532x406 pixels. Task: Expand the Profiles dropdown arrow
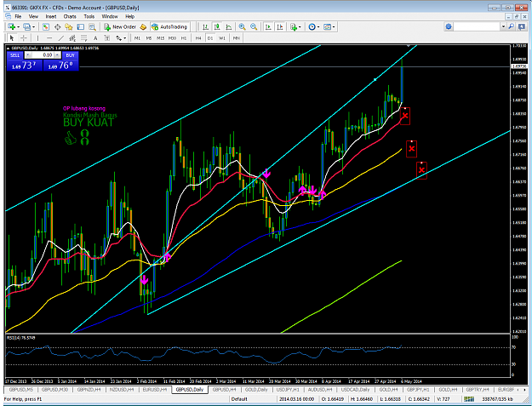[x=33, y=26]
